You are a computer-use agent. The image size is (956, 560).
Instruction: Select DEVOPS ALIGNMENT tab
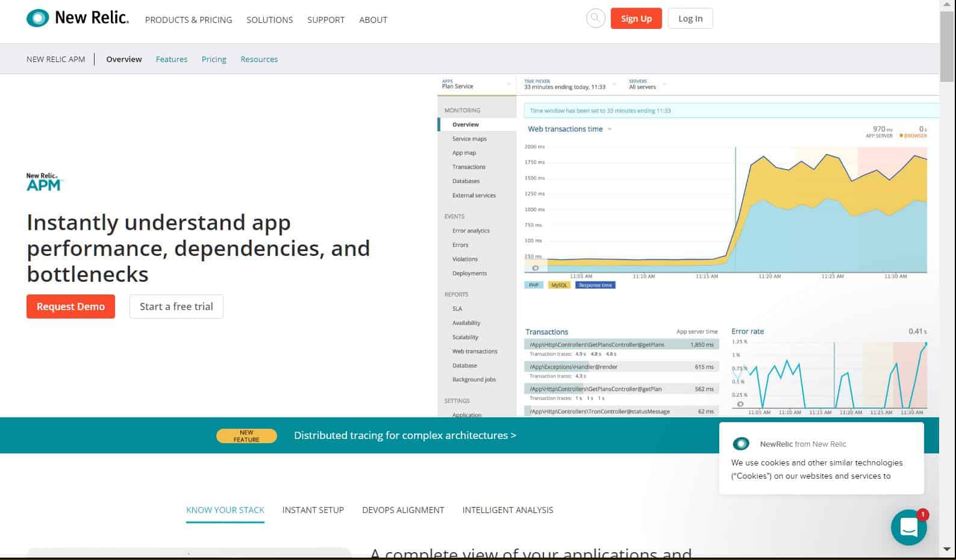403,510
